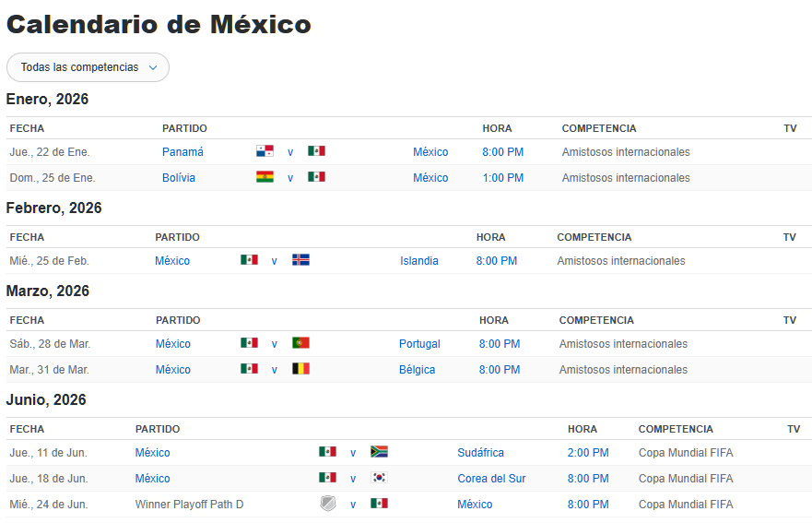Click the Winner Playoff Path D shield icon
This screenshot has width=812, height=523.
coord(327,504)
